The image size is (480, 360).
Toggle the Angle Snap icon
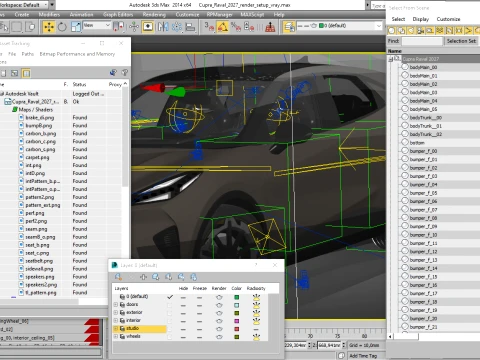222,27
